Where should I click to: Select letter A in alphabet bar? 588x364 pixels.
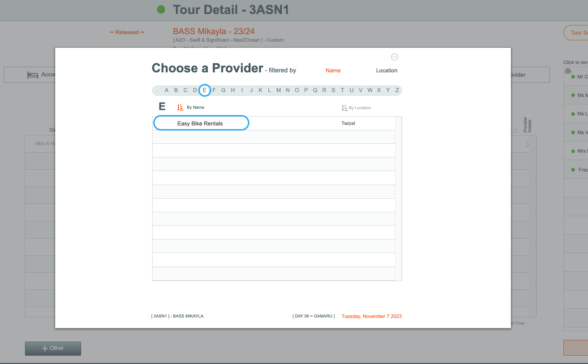click(x=167, y=90)
